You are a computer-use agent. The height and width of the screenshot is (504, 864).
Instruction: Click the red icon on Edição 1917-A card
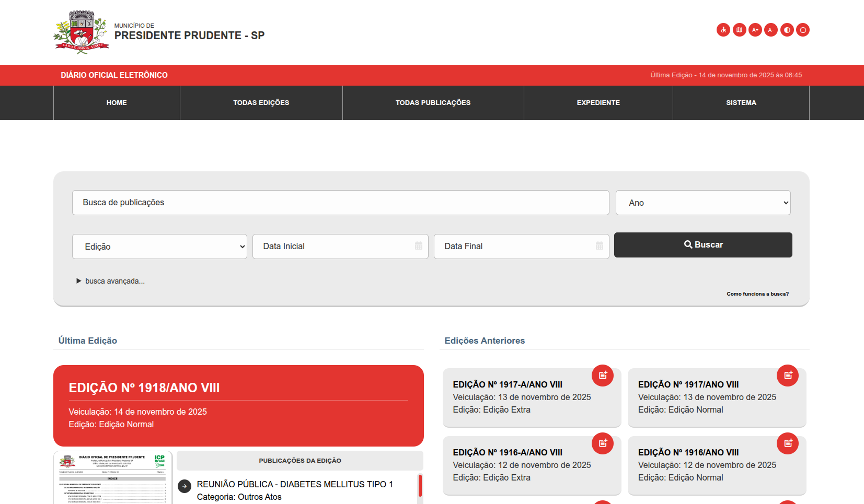point(603,375)
